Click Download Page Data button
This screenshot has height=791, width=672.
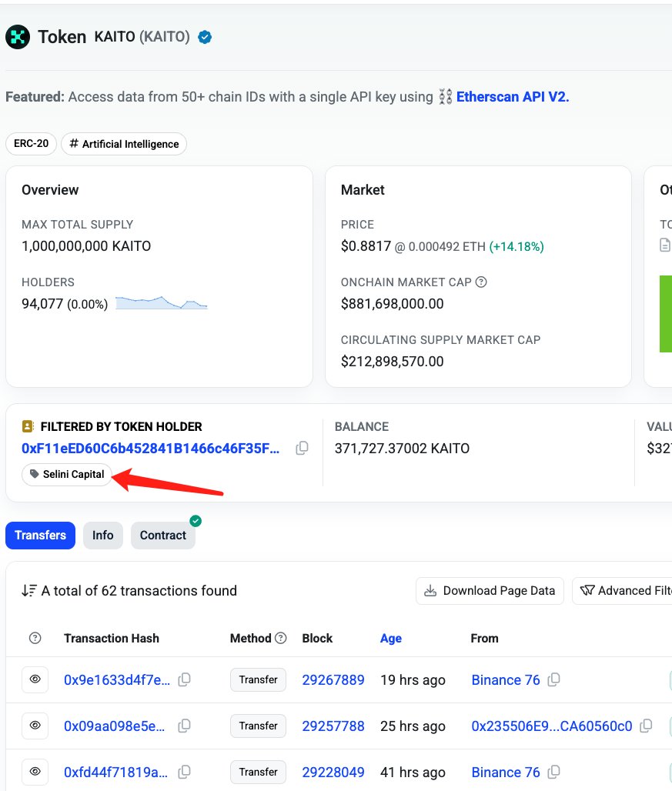tap(490, 591)
